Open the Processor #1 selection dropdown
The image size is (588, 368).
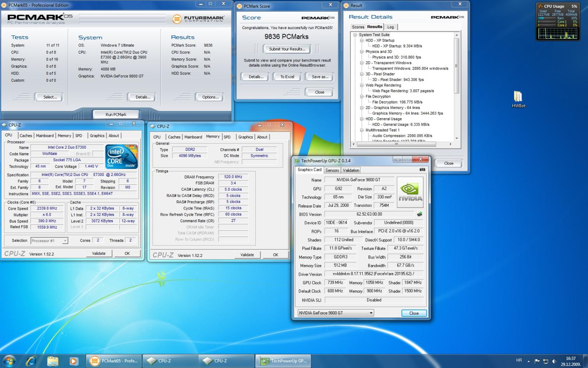[x=49, y=241]
